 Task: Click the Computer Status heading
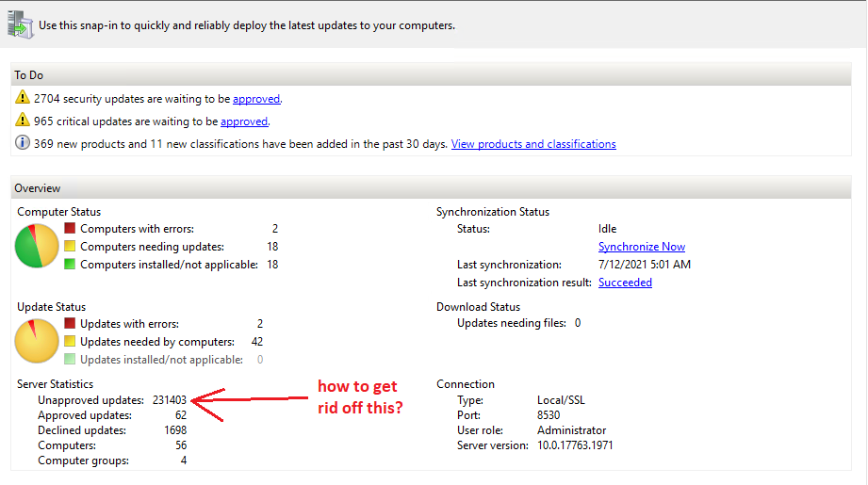click(x=58, y=212)
